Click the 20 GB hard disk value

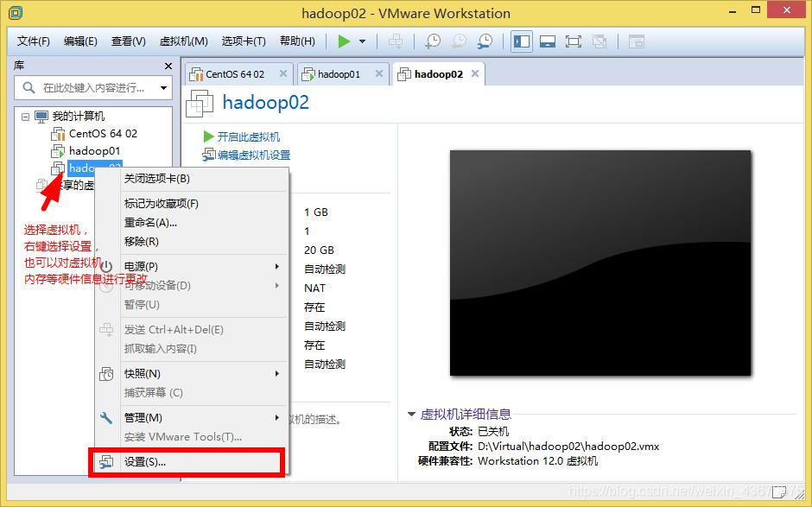(319, 250)
